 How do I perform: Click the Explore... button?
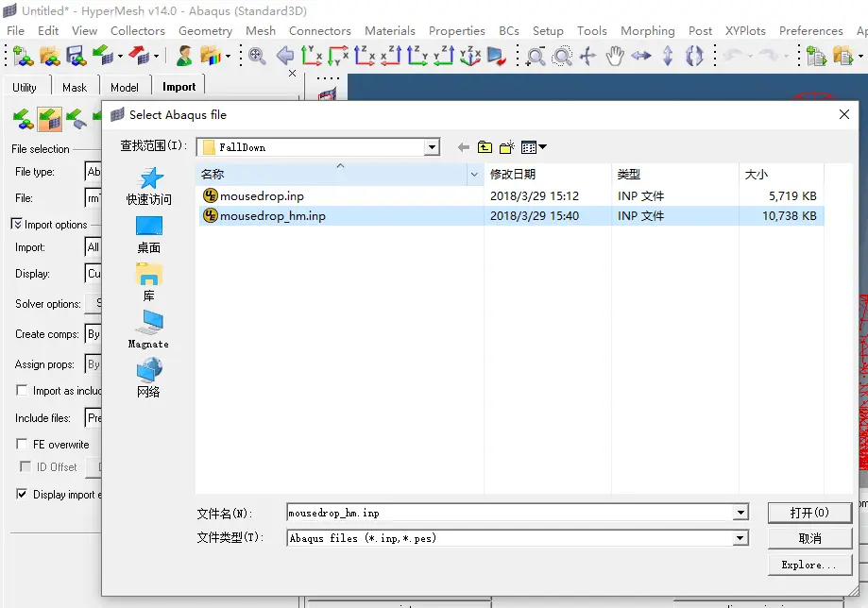[x=809, y=565]
